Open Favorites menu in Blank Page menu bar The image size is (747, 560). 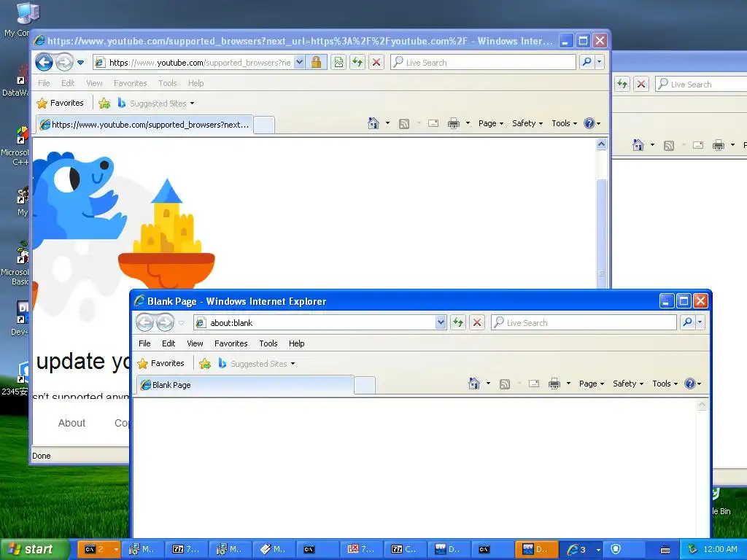tap(231, 343)
